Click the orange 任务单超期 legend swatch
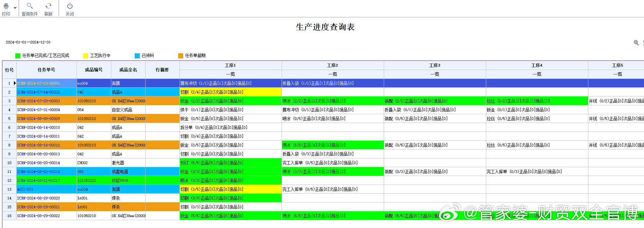Image resolution: width=644 pixels, height=228 pixels. pyautogui.click(x=181, y=56)
